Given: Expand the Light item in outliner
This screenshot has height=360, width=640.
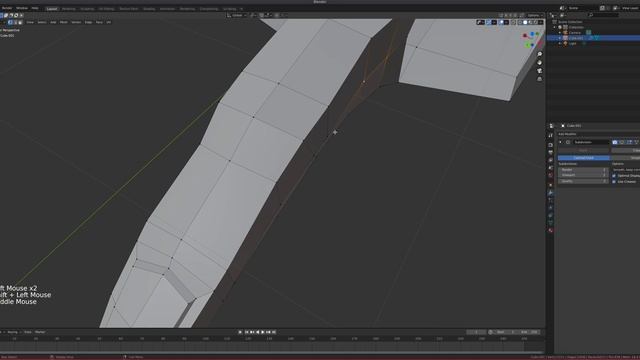Looking at the screenshot, I should pyautogui.click(x=560, y=43).
